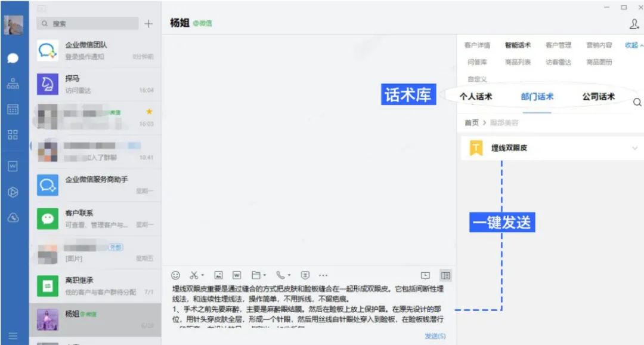The image size is (644, 345).
Task: Open chat history clock icon
Action: 425,275
